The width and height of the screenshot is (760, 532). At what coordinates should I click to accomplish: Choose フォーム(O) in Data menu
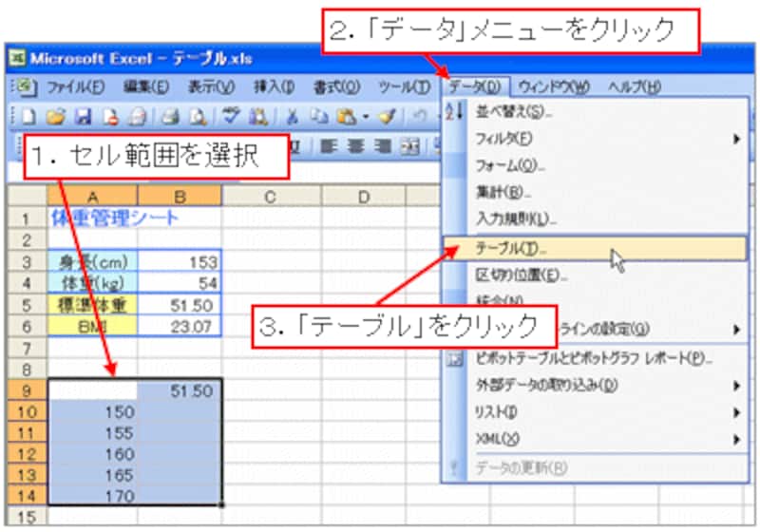(x=596, y=166)
